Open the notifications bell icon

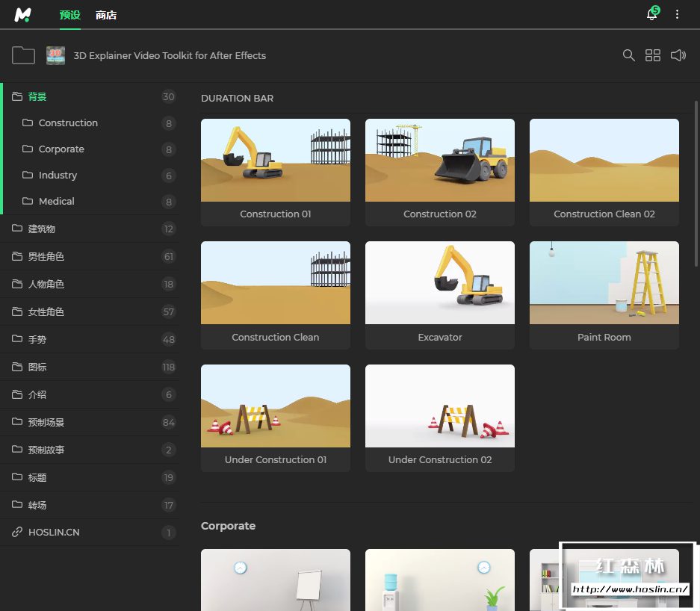tap(651, 15)
